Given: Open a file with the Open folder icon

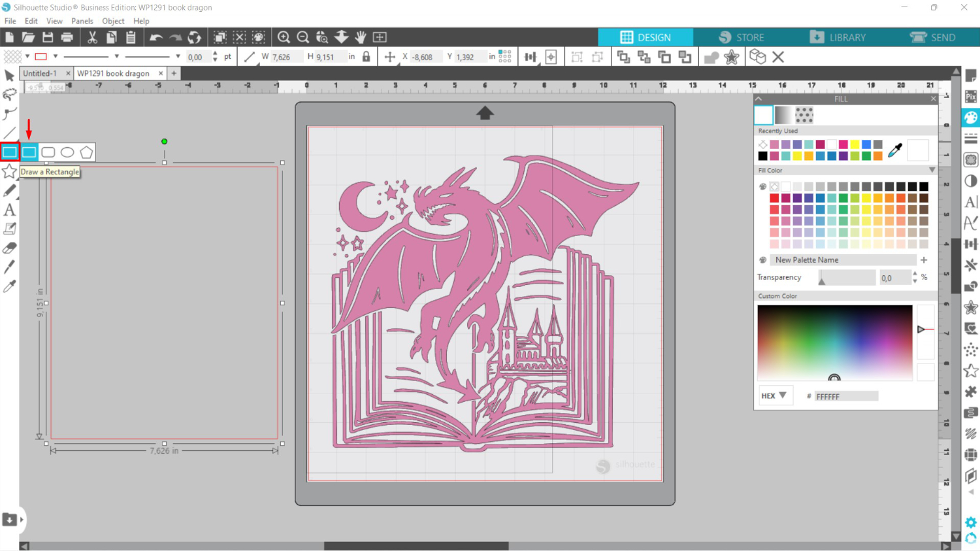Looking at the screenshot, I should pyautogui.click(x=28, y=37).
